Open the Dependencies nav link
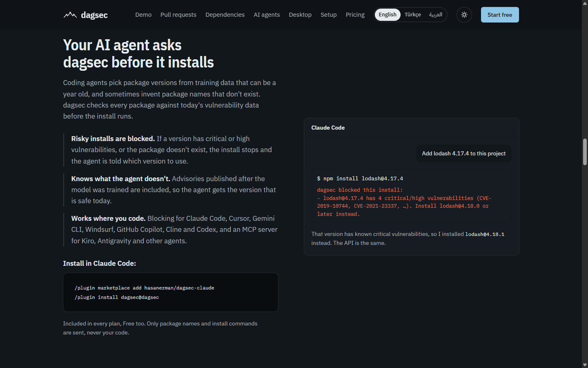Image resolution: width=588 pixels, height=368 pixels. (x=225, y=15)
